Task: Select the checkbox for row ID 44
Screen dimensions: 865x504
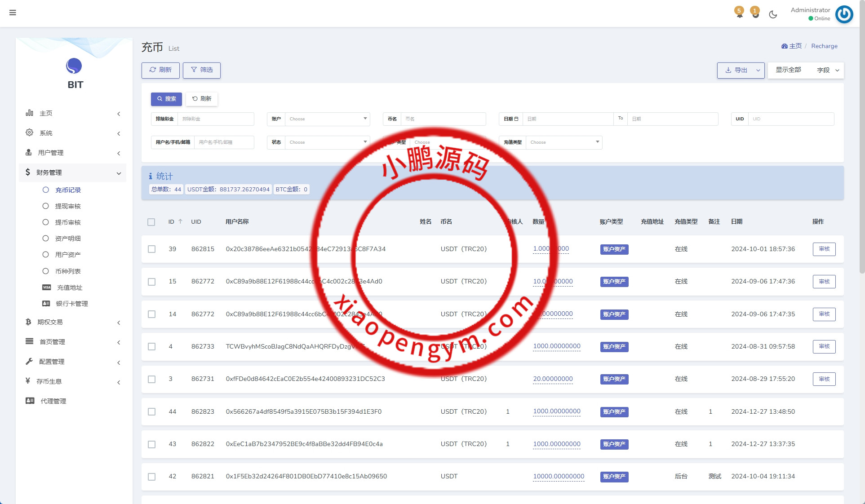Action: (151, 412)
